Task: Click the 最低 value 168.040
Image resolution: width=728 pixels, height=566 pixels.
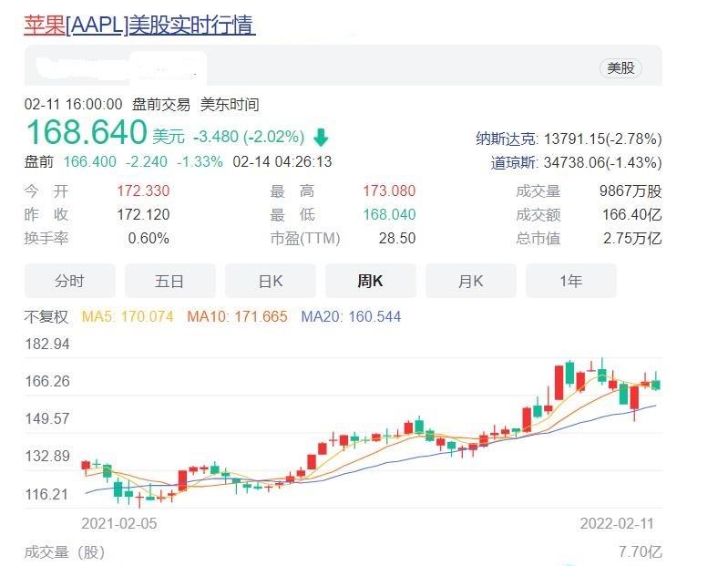Action: [x=389, y=214]
